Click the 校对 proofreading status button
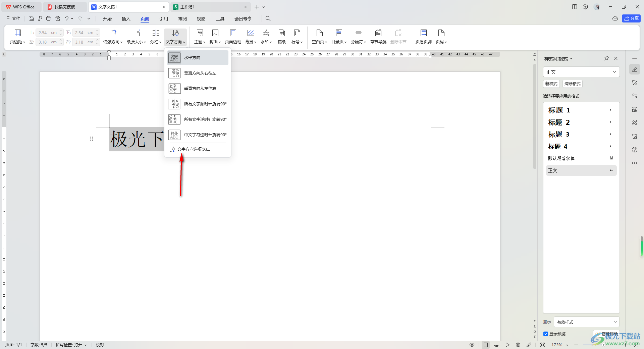 [x=100, y=345]
